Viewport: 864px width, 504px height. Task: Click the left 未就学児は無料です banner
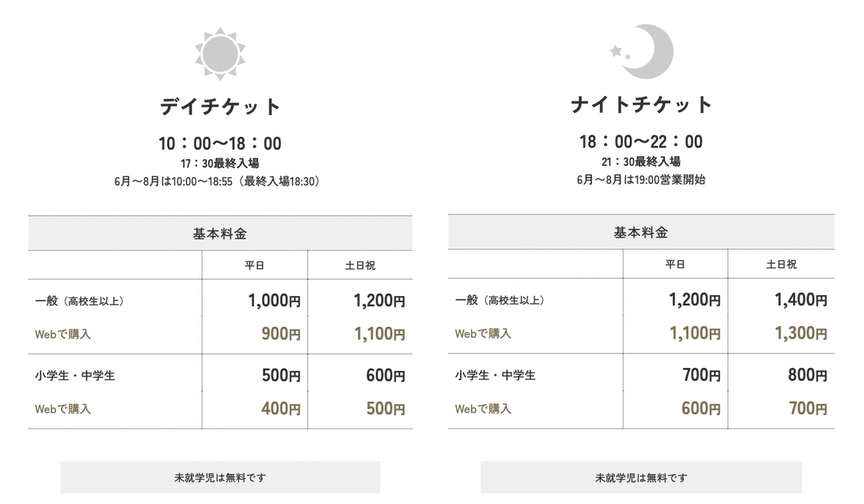coord(220,477)
